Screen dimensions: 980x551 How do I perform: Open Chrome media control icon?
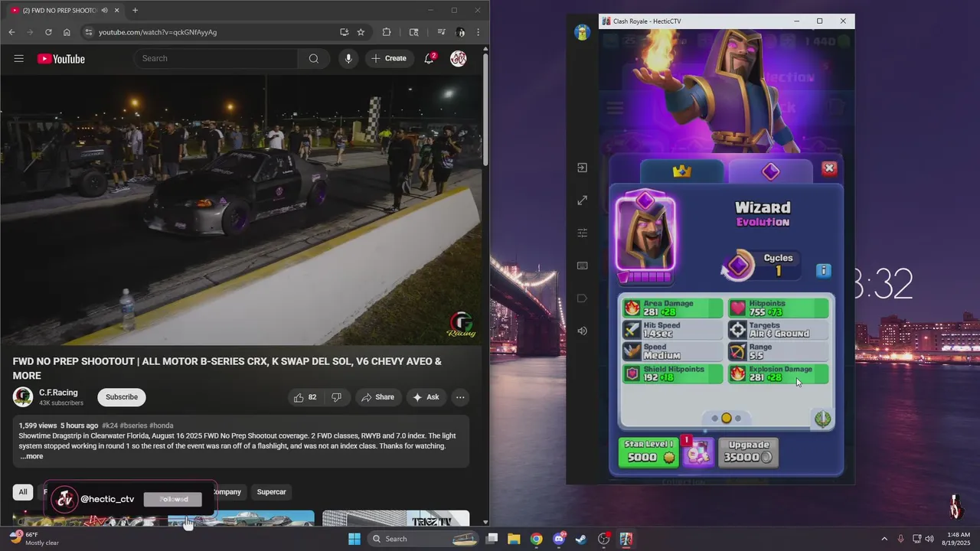(441, 32)
